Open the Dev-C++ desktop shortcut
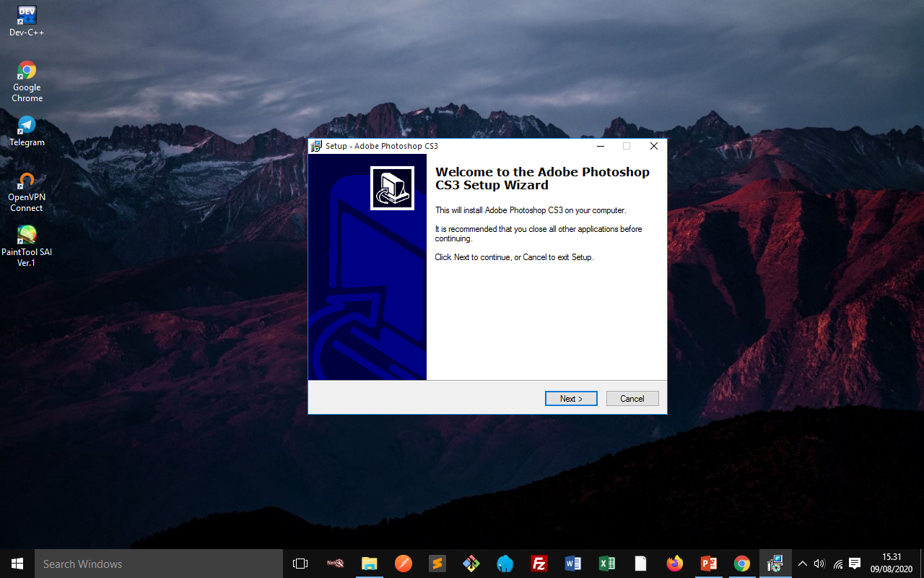Viewport: 924px width, 578px height. [27, 20]
